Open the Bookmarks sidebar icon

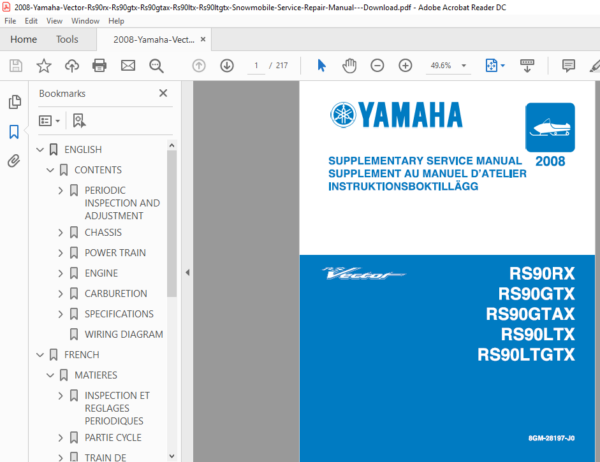[14, 132]
